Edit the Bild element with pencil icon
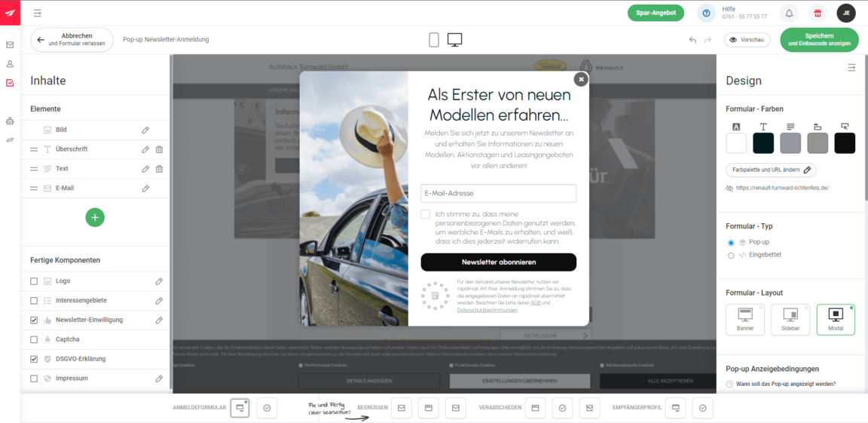The image size is (868, 423). click(145, 130)
